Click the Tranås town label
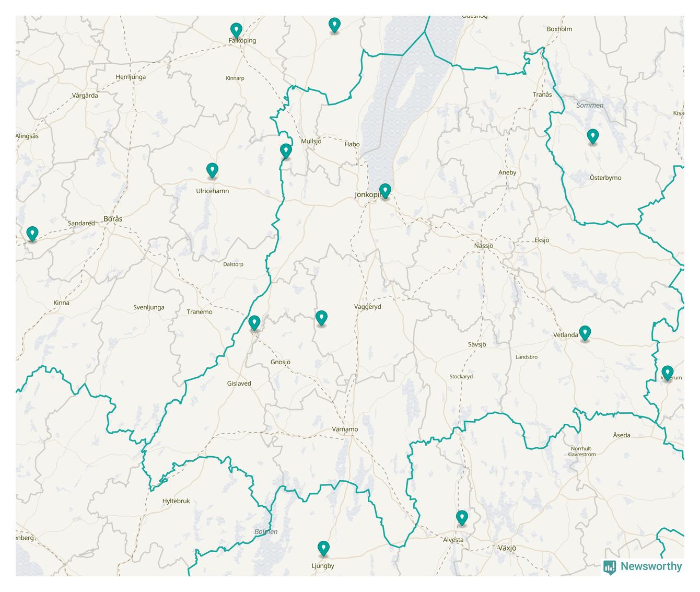This screenshot has width=700, height=592. click(542, 95)
